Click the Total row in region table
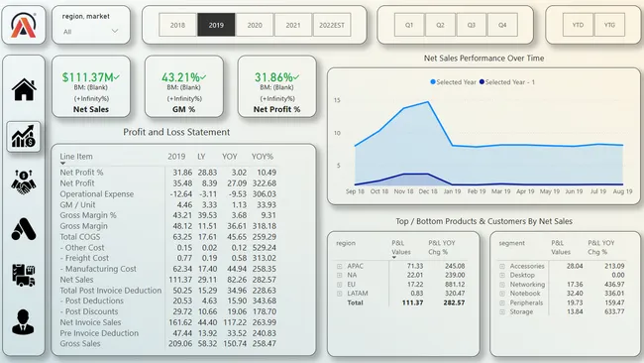This screenshot has height=363, width=644. [x=400, y=302]
